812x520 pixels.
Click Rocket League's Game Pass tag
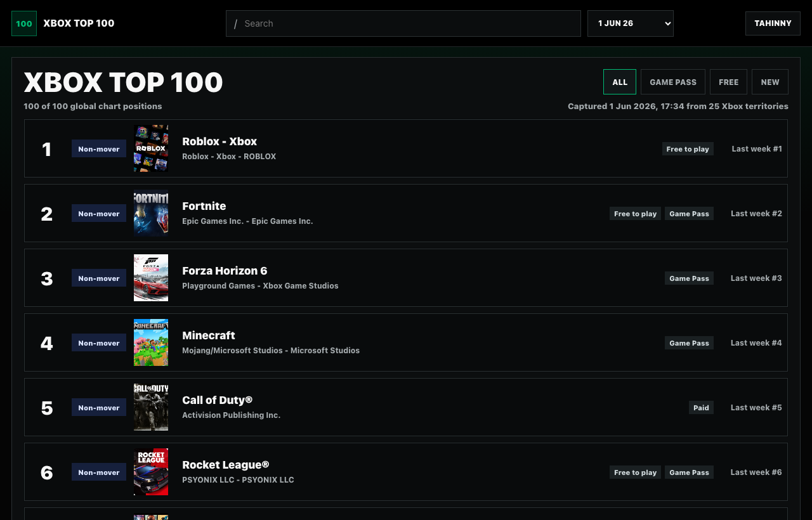click(689, 472)
